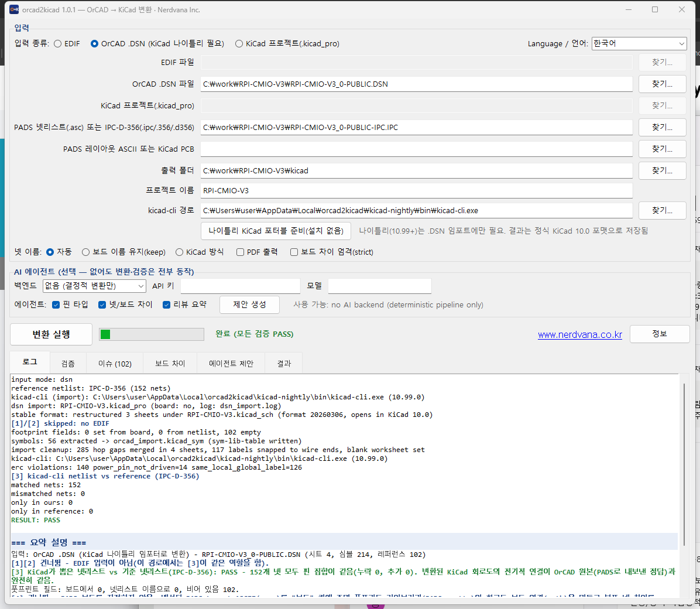Maximize the orcad2kicad window
Viewport: 700px width, 609px height.
tap(655, 9)
